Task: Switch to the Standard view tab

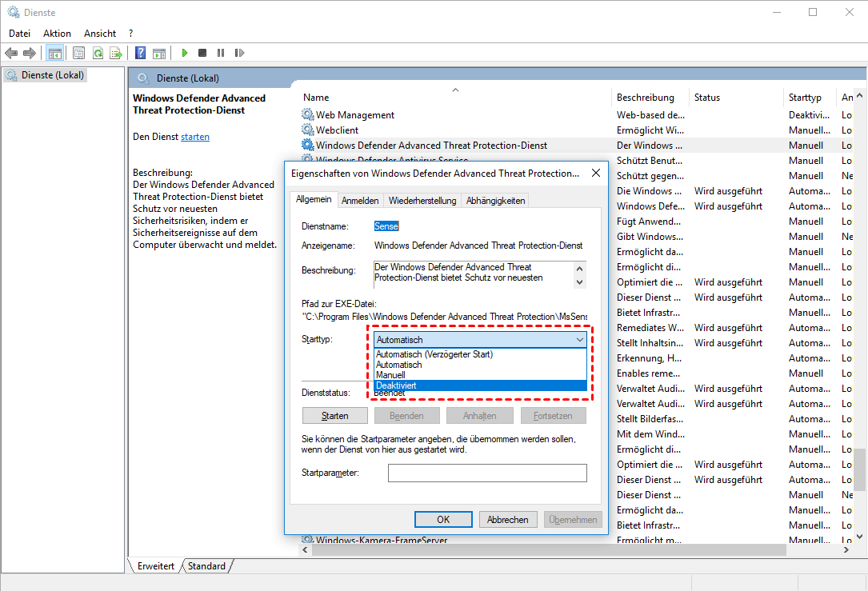Action: [206, 566]
